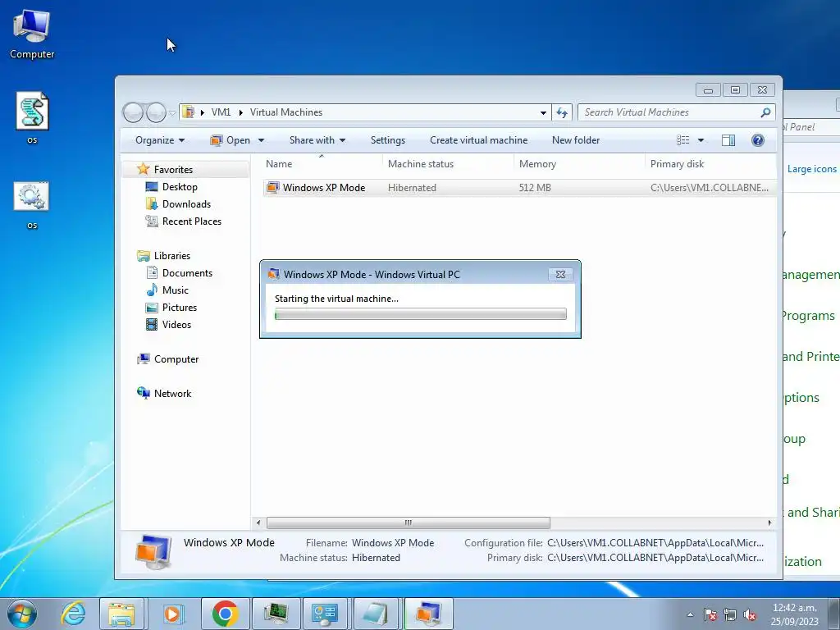Click Large icons link in Control Panel window
Viewport: 840px width, 630px height.
(x=811, y=169)
